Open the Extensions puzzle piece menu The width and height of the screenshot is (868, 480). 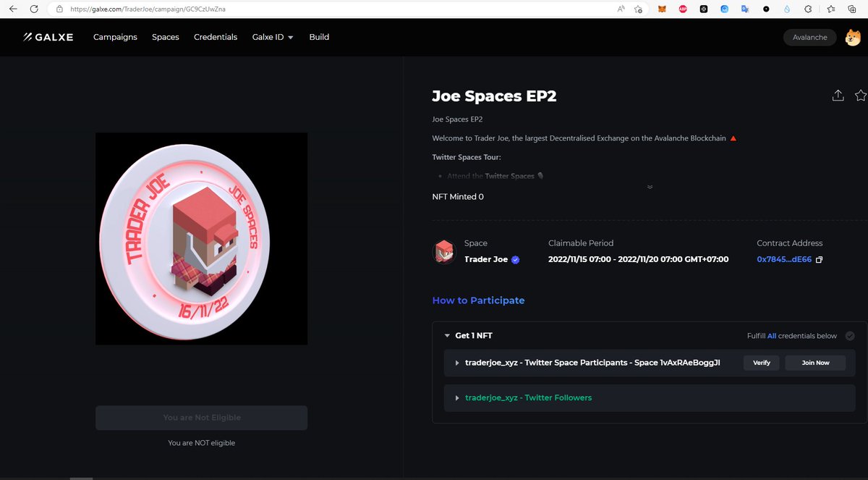pos(808,9)
